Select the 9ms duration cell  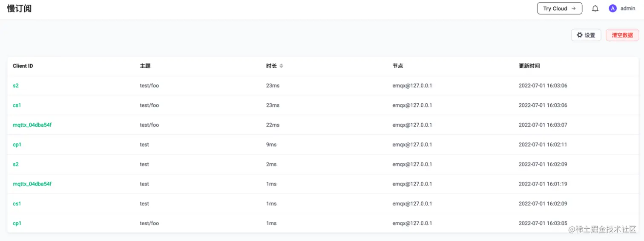point(271,145)
